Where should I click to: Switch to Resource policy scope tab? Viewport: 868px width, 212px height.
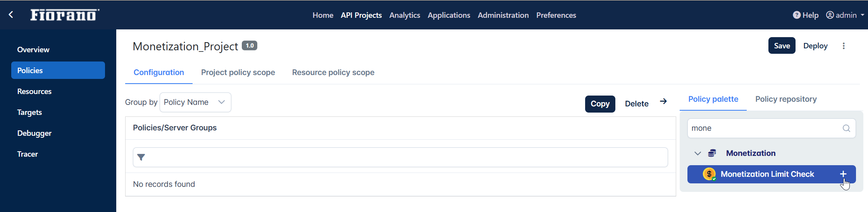pyautogui.click(x=333, y=72)
